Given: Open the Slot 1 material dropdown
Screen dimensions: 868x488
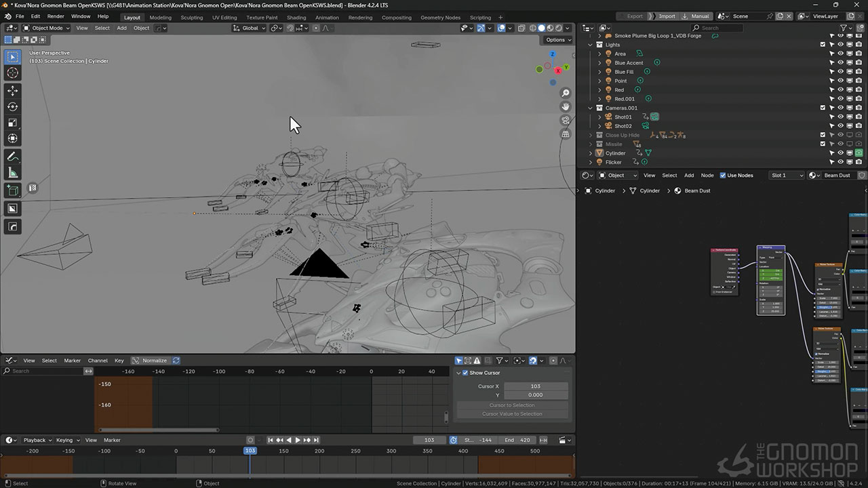Looking at the screenshot, I should (787, 176).
